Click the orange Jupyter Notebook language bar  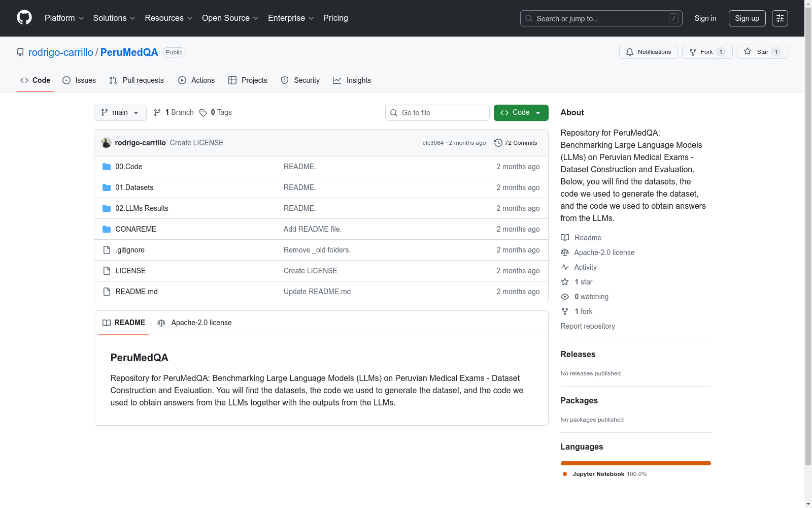pos(636,463)
